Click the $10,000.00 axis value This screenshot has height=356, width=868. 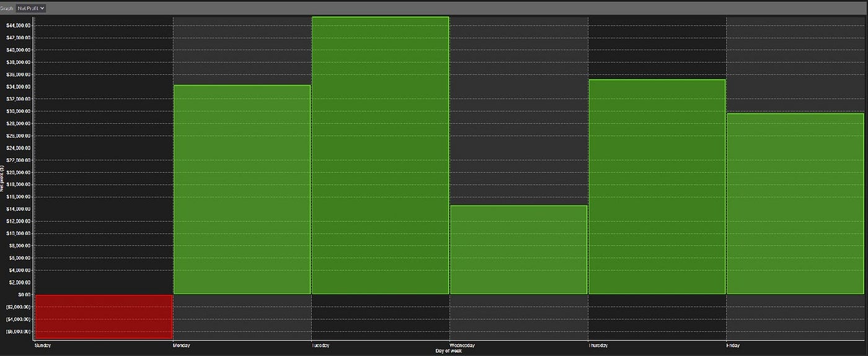point(19,233)
